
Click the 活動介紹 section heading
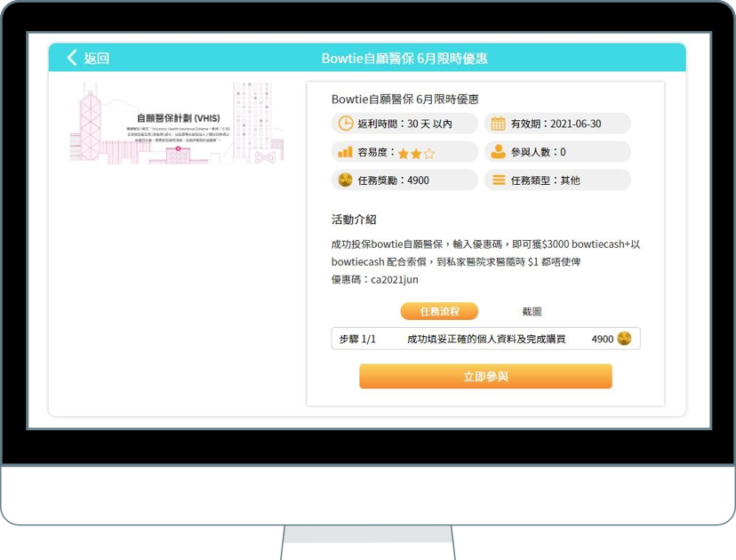point(354,220)
